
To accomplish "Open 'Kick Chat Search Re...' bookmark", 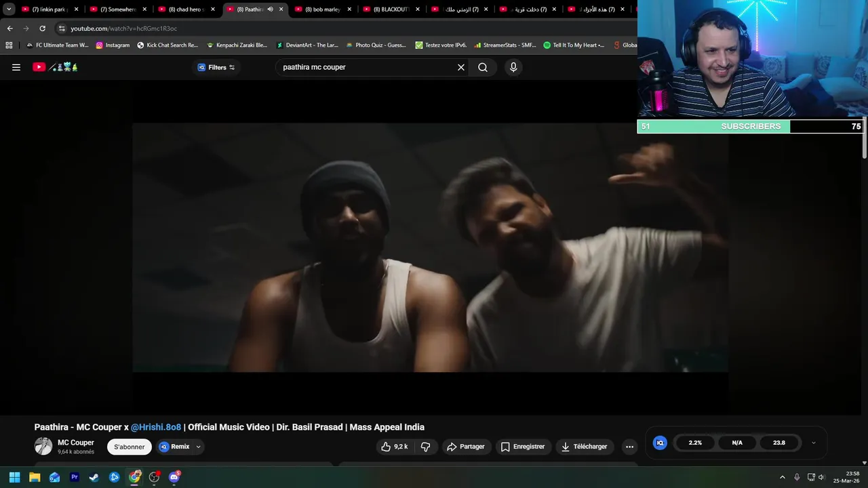I will tap(167, 45).
